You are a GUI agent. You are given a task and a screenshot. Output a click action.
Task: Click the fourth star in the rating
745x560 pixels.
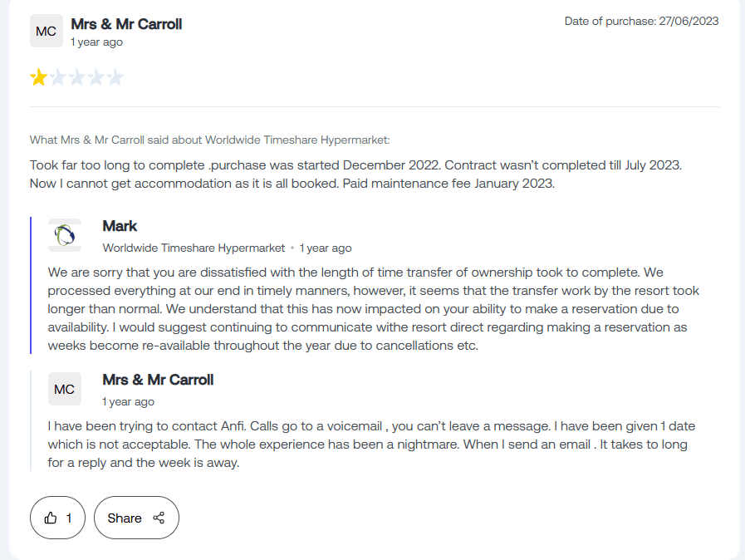pyautogui.click(x=96, y=78)
